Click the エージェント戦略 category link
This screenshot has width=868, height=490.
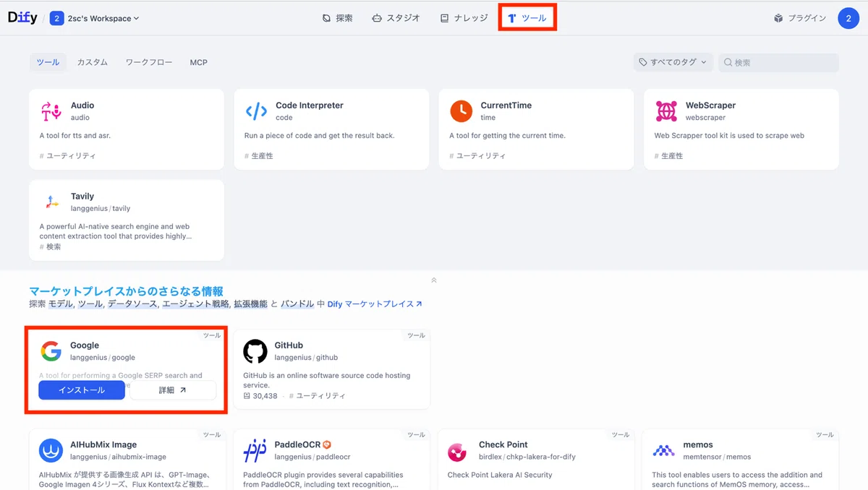coord(195,304)
